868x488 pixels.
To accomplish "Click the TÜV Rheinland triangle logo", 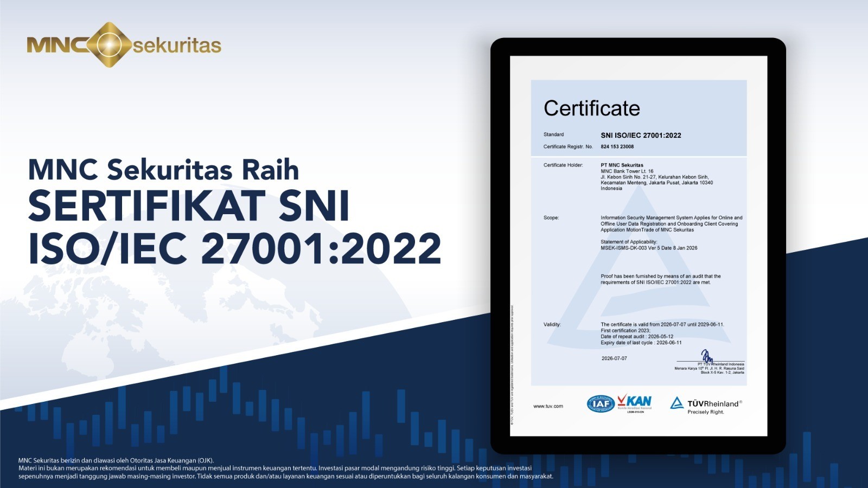I will pyautogui.click(x=676, y=403).
